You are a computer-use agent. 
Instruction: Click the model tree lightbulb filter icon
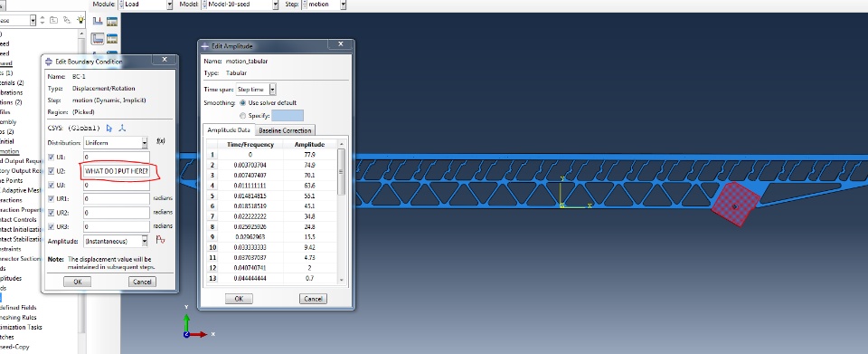(x=80, y=20)
